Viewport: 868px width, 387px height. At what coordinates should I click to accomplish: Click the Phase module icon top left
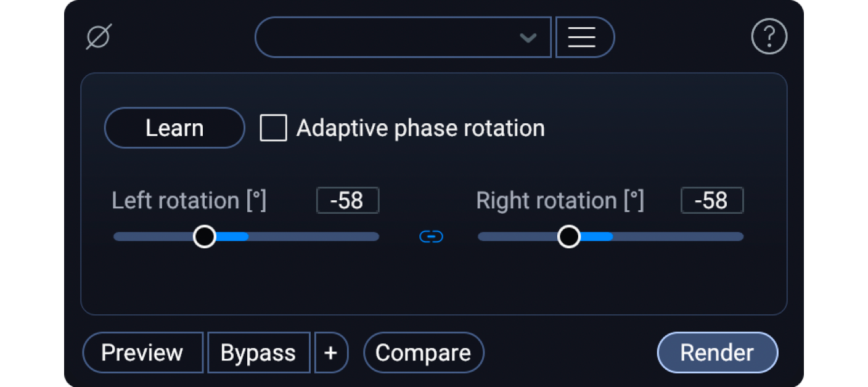[99, 36]
